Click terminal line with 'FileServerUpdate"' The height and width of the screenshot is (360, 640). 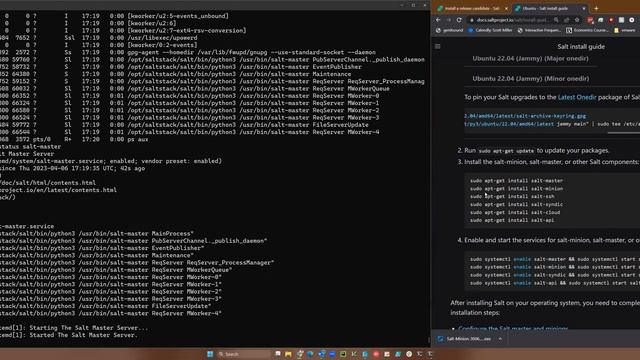[105, 306]
